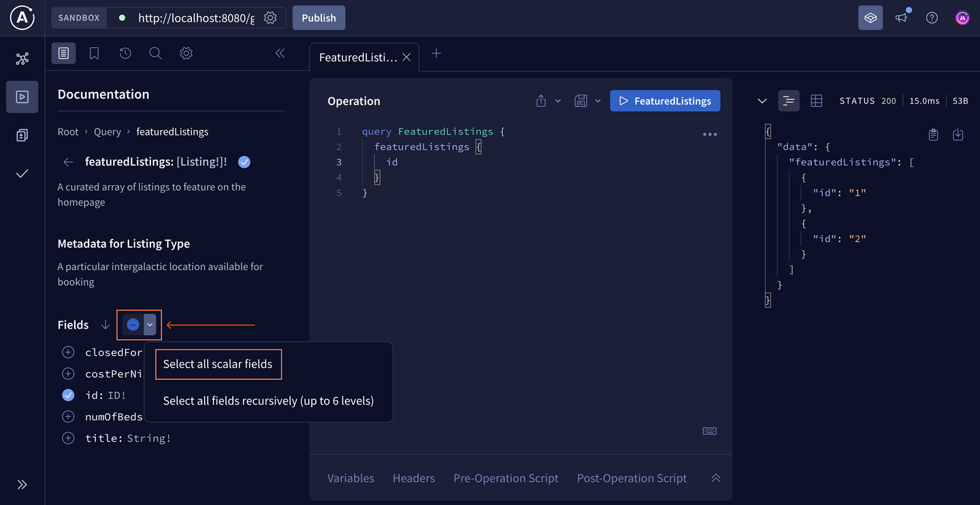The image size is (980, 505).
Task: View operation history clock icon
Action: 125,52
